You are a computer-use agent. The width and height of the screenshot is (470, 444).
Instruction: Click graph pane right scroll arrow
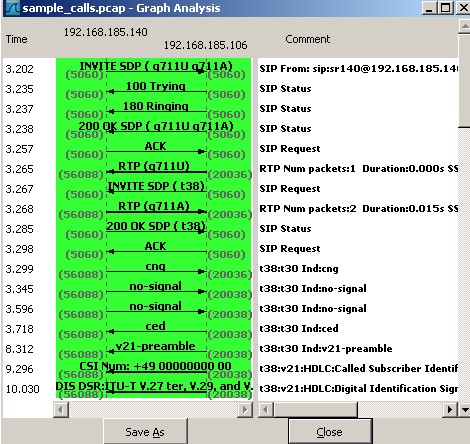click(x=245, y=409)
